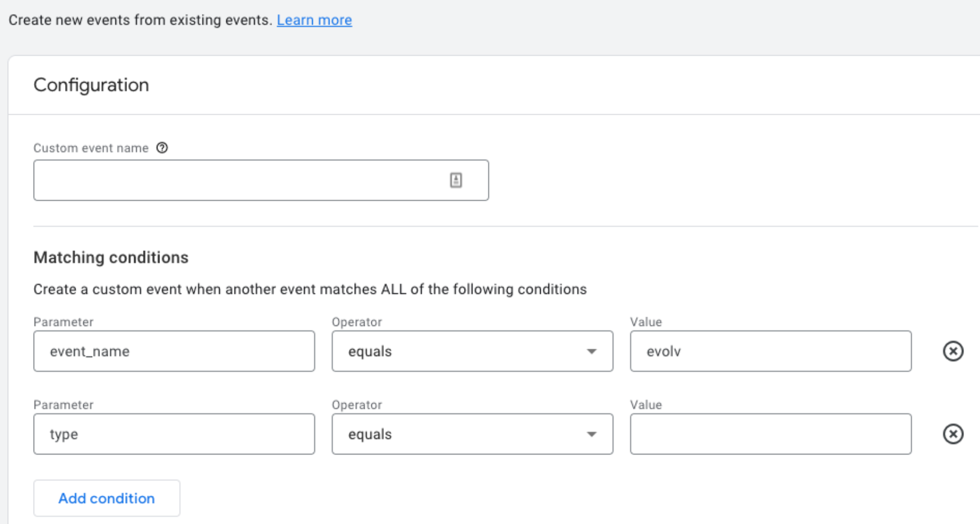Edit the value field containing evolv

[771, 351]
